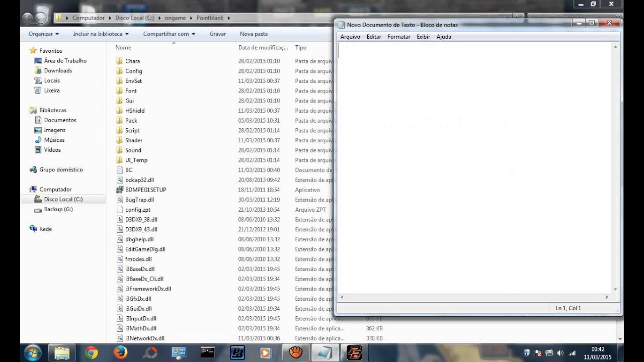Open the Windows Start menu orb
Viewport: 644px width, 362px height.
[32, 352]
